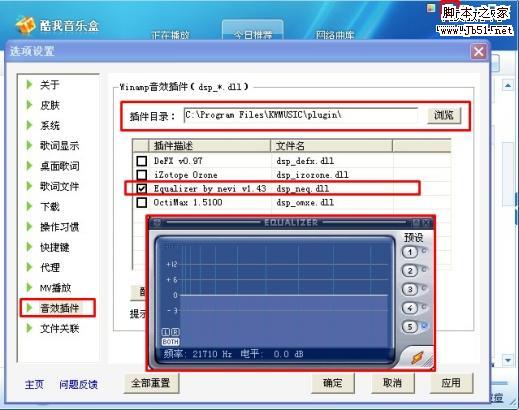Open the 问题反馈 link
The width and height of the screenshot is (519, 410).
pos(78,384)
